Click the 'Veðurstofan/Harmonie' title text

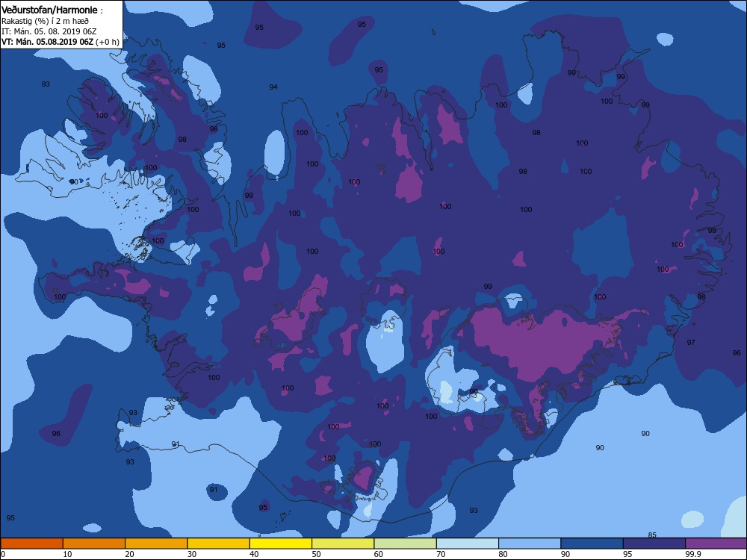click(x=49, y=10)
